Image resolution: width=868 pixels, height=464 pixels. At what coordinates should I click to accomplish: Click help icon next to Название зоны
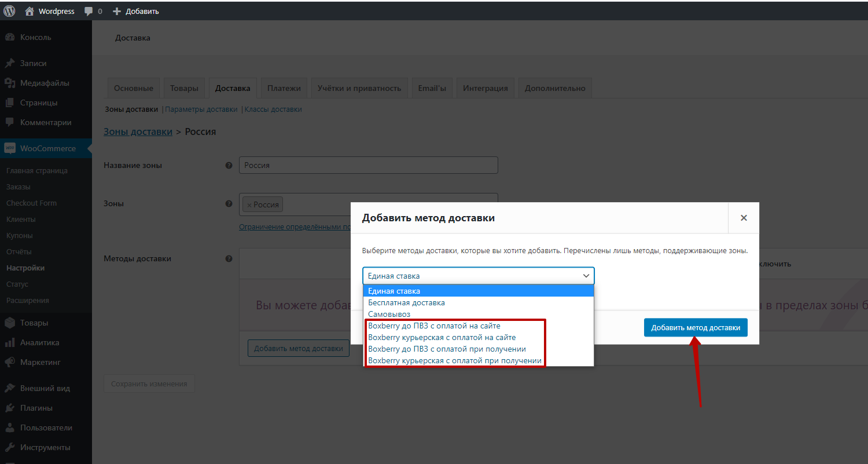tap(229, 165)
